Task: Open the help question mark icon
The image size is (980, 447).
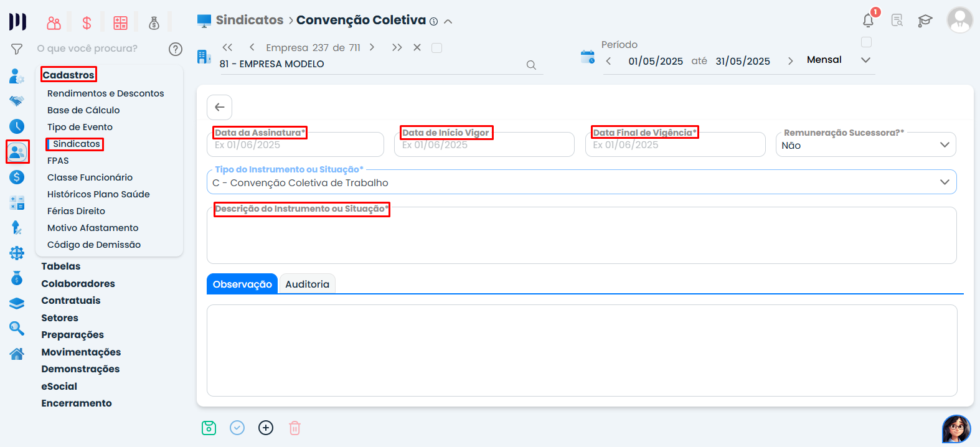Action: click(x=176, y=49)
